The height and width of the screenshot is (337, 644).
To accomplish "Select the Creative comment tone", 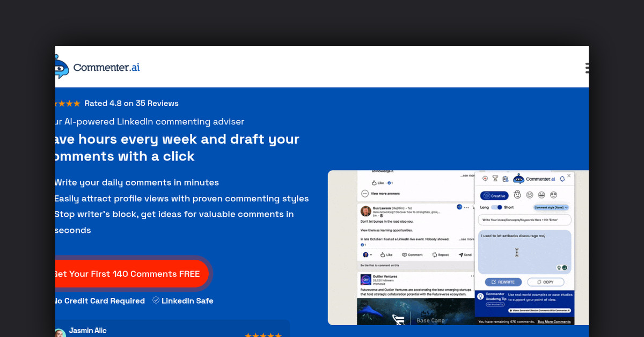I will 494,196.
